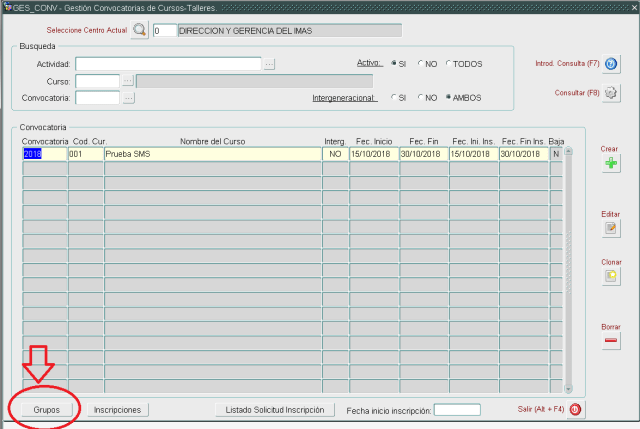Click Listado Solicitud Inscripción button

click(x=274, y=410)
